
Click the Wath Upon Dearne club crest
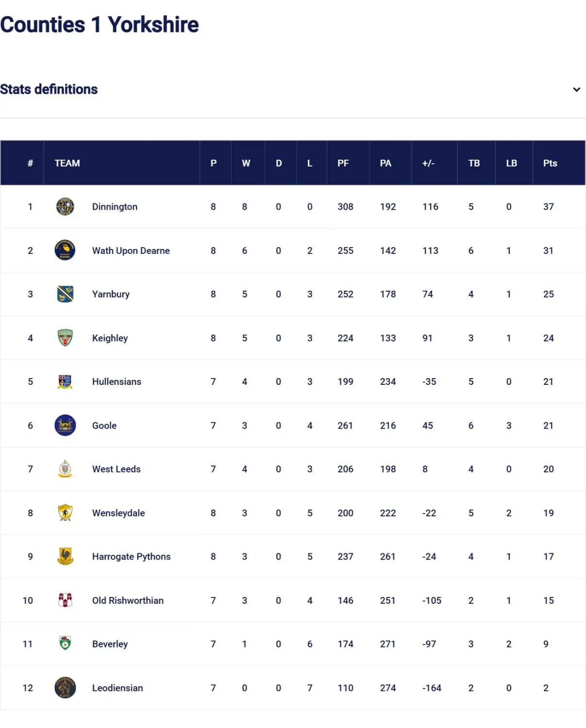[x=65, y=250]
